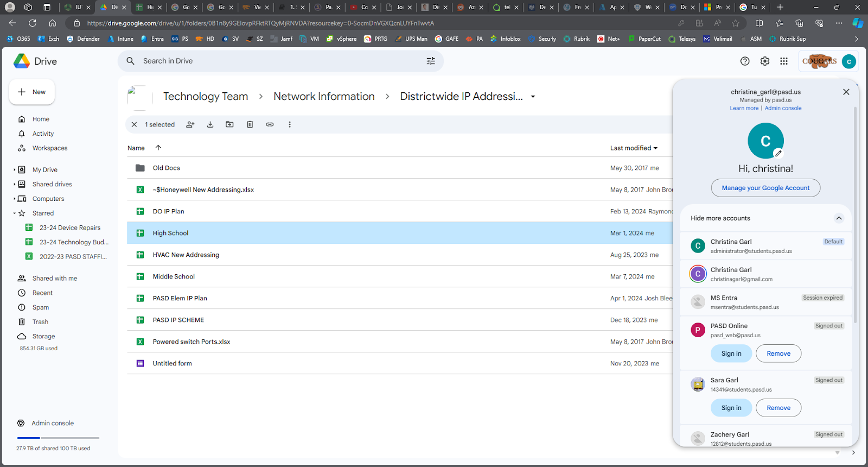The height and width of the screenshot is (467, 868).
Task: Open Learn more link
Action: tap(744, 108)
